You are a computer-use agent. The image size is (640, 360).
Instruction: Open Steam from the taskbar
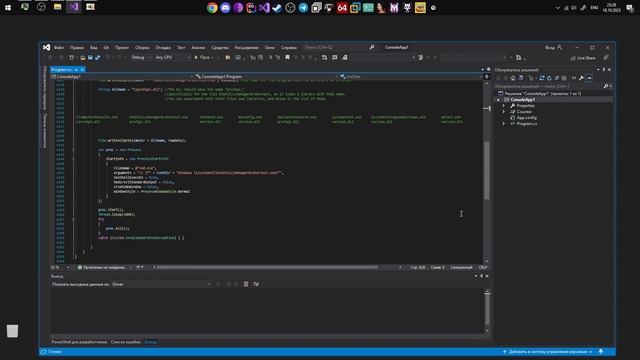click(277, 7)
